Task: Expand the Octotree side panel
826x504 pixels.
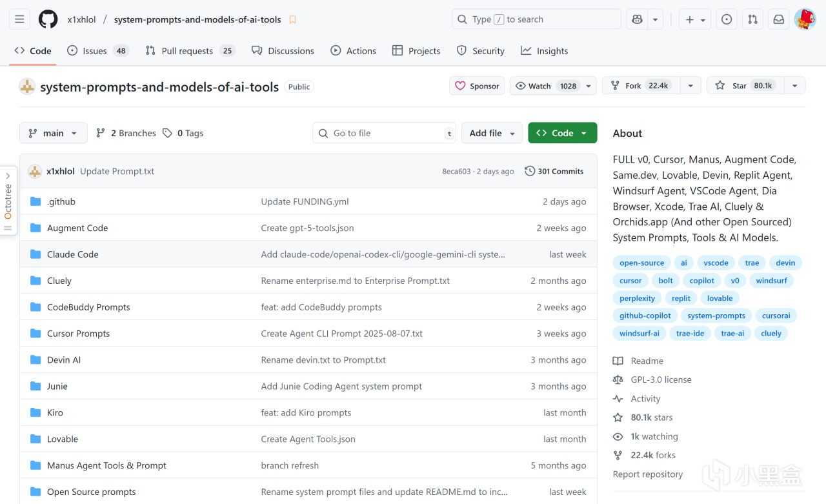Action: tap(8, 201)
